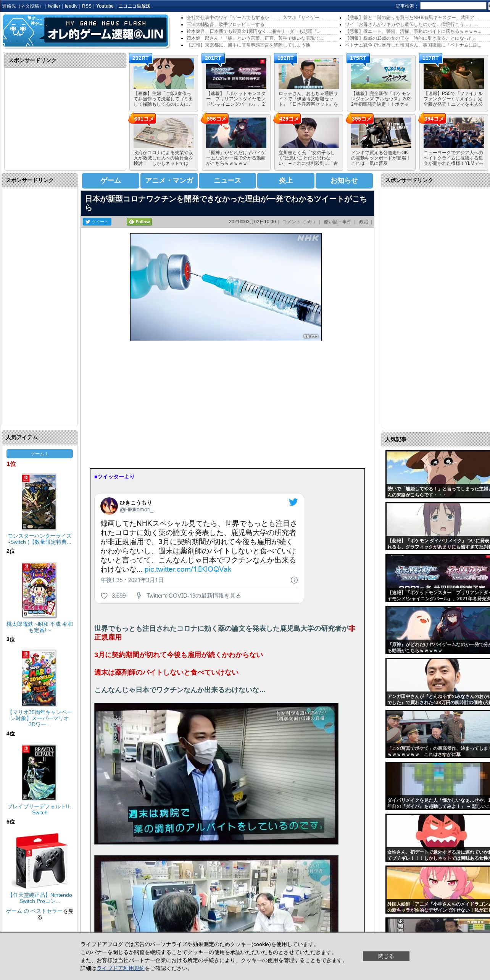Image resolution: width=490 pixels, height=980 pixels.
Task: Open headline 【悲報】東京都民、勝手に非常事態宣言
Action: pos(248,45)
